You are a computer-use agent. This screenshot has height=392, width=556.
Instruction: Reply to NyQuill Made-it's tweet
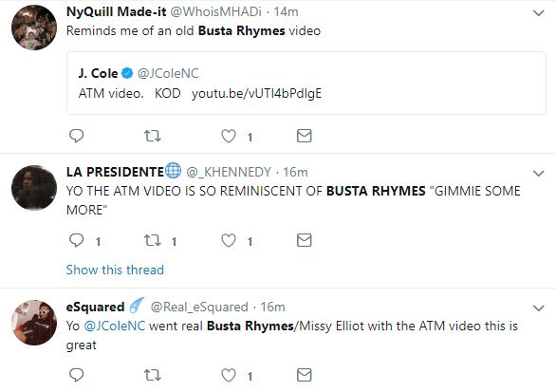76,136
